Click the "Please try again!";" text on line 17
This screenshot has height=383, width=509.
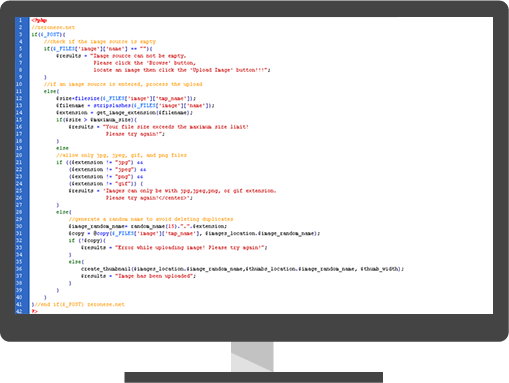135,134
